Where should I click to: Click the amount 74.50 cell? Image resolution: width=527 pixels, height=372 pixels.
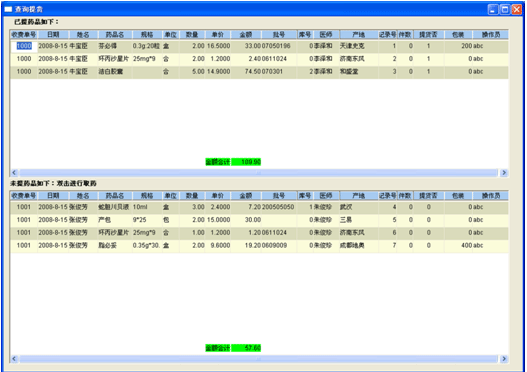point(246,72)
